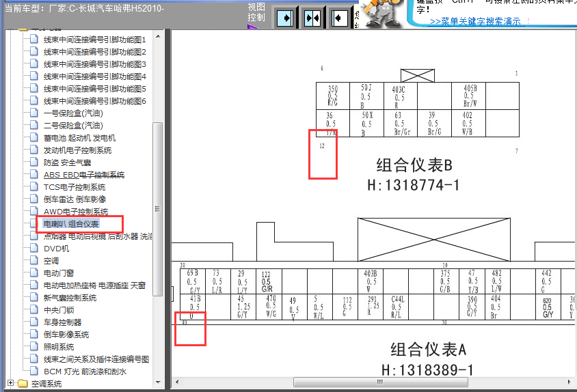The image size is (577, 392).
Task: Open 防盗 安全气囊 diagram
Action: [x=67, y=163]
